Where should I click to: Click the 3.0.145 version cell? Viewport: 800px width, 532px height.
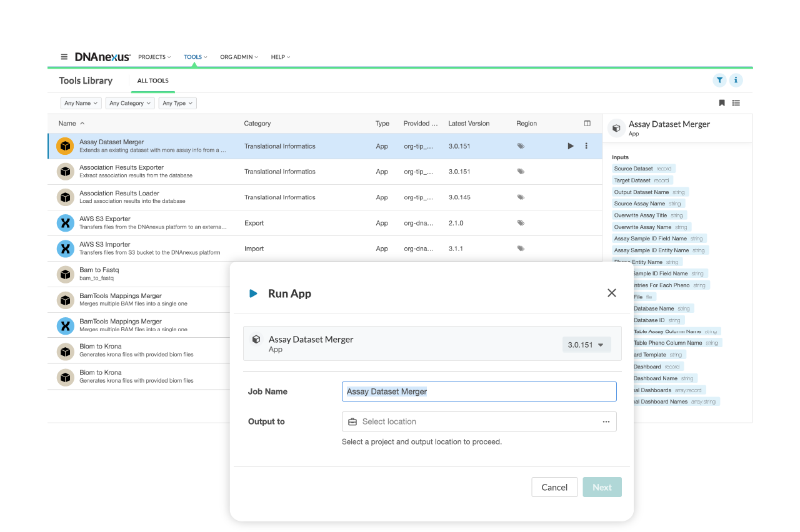tap(459, 197)
